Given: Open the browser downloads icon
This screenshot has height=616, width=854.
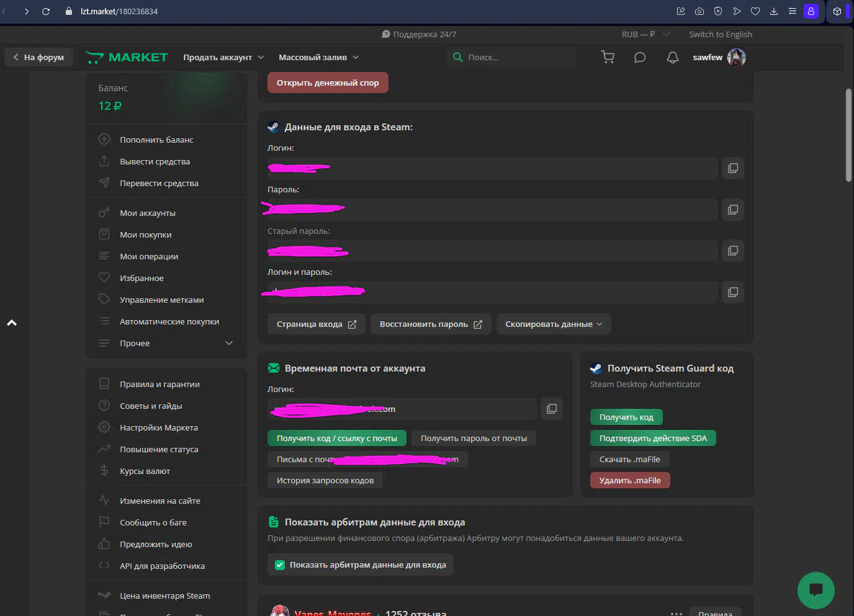Looking at the screenshot, I should point(774,11).
